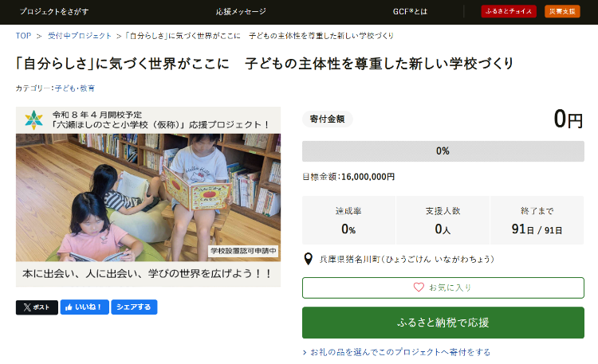
Task: Open the GCF®とは menu item
Action: (x=410, y=12)
